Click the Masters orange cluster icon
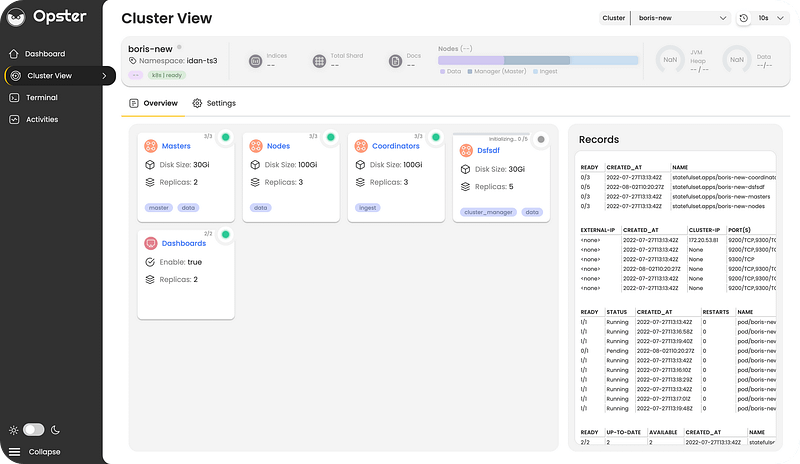 click(x=151, y=146)
